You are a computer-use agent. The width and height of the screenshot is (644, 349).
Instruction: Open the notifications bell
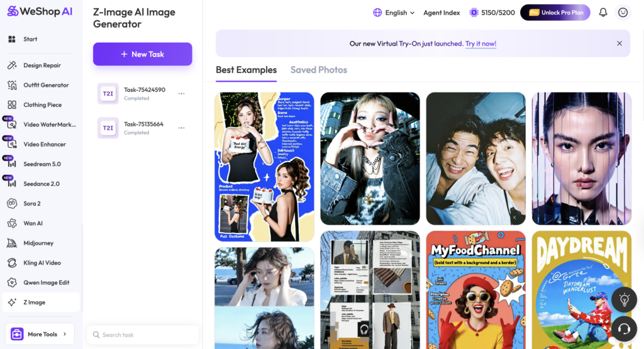point(603,13)
